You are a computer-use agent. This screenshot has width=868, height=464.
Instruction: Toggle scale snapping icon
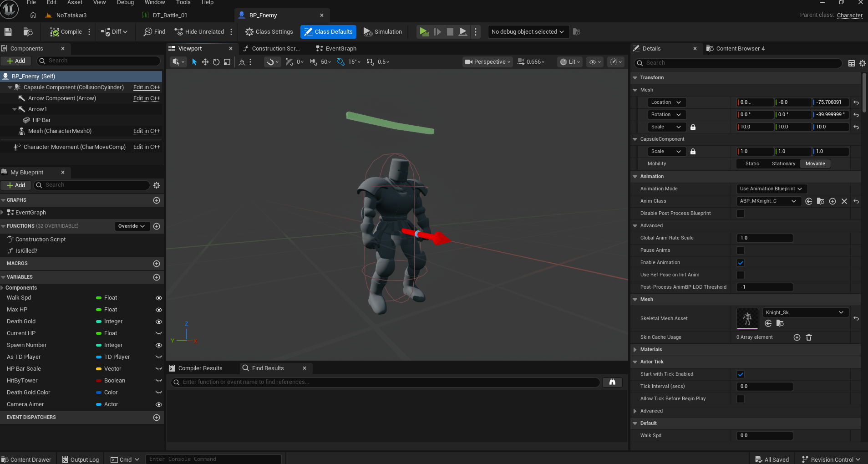[x=371, y=62]
